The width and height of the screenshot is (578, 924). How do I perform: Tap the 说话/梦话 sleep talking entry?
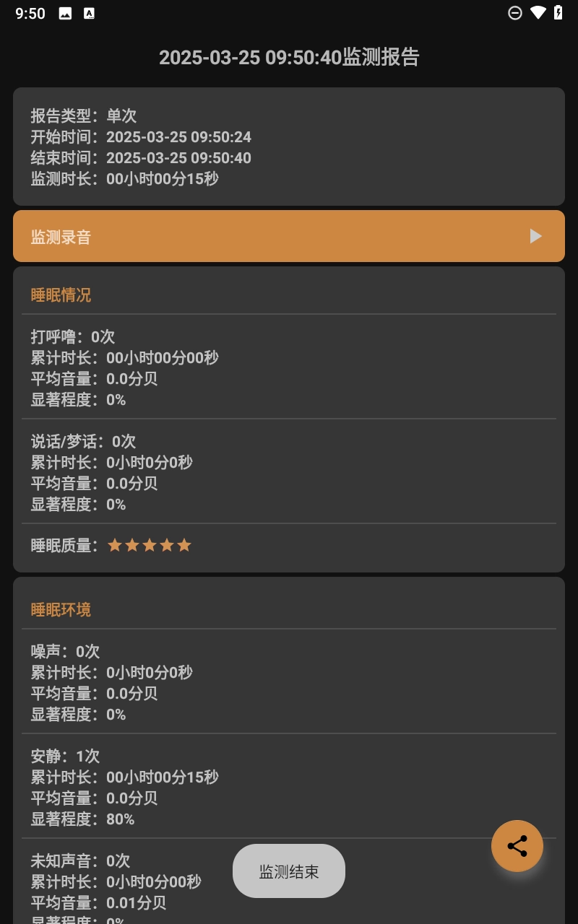tap(83, 441)
